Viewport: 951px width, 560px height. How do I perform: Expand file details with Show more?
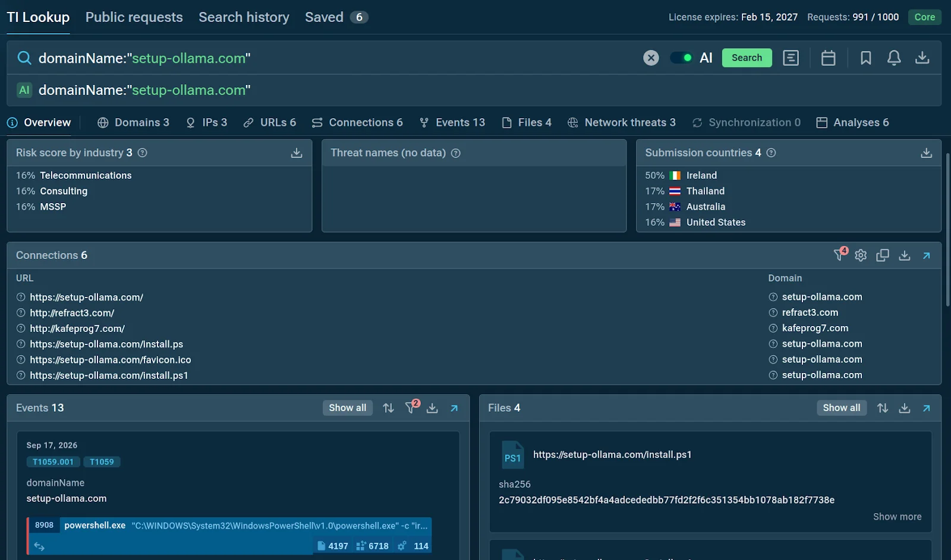[x=897, y=517]
